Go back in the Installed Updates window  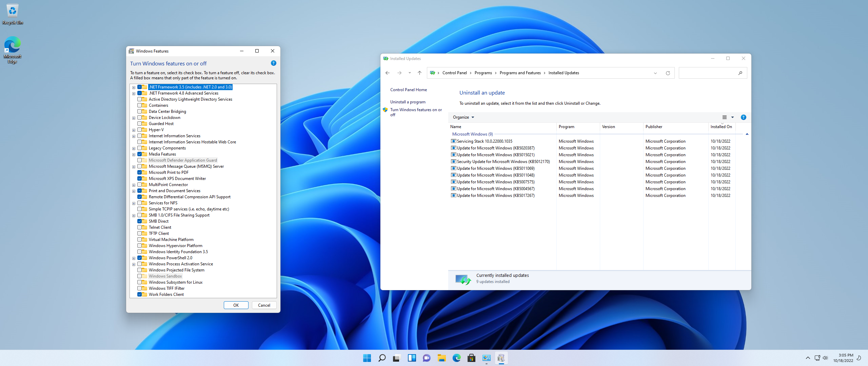tap(388, 73)
